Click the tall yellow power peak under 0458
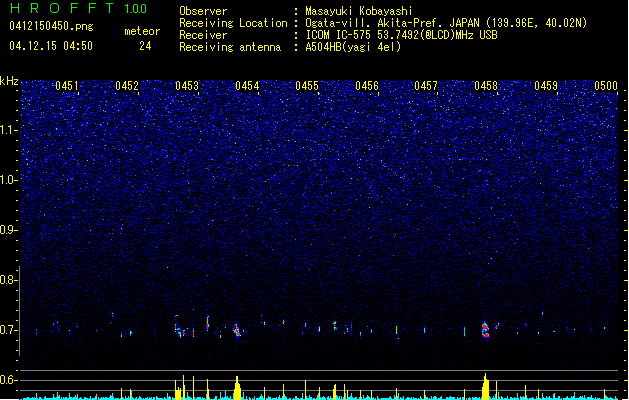629x400 pixels. click(x=485, y=386)
